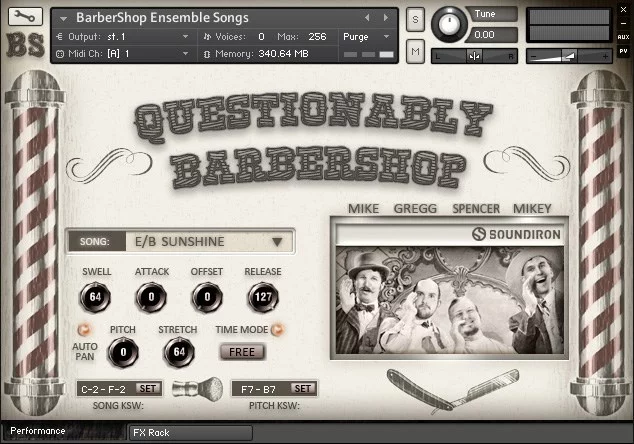Viewport: 634px width, 444px height.
Task: Solo the instrument with S button
Action: [415, 19]
